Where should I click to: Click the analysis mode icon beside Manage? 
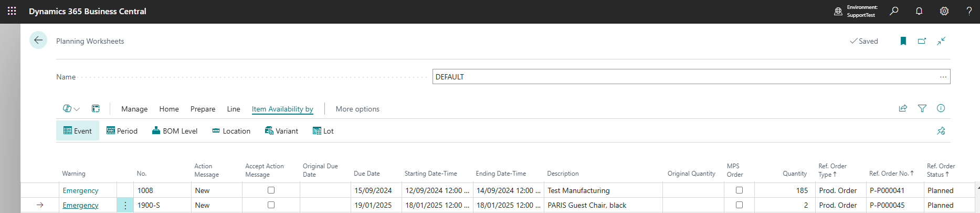(x=96, y=109)
